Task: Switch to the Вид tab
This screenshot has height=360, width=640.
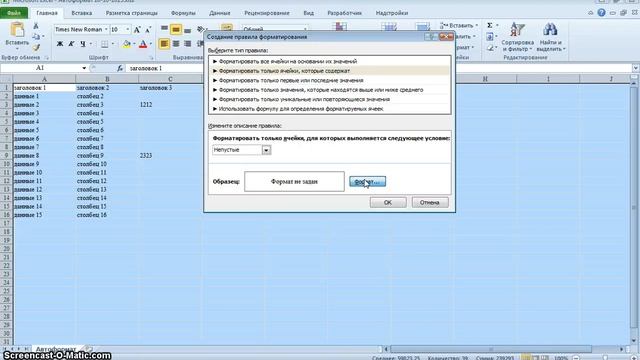Action: point(309,13)
